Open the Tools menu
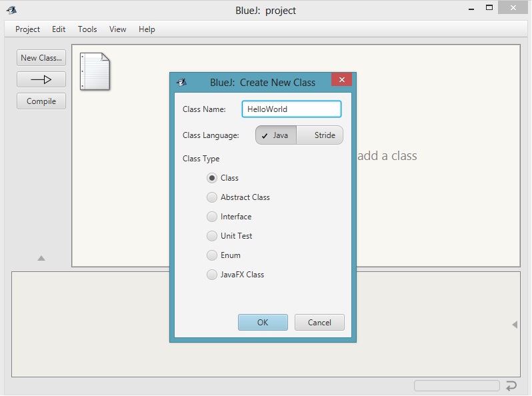 (x=87, y=29)
